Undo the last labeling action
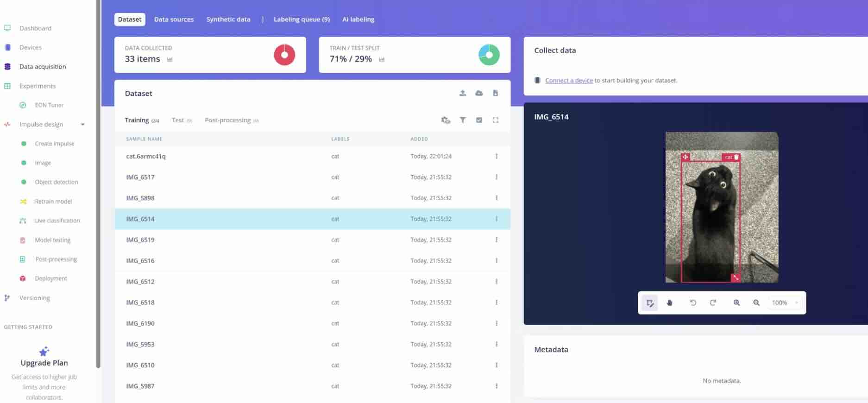 [x=693, y=303]
